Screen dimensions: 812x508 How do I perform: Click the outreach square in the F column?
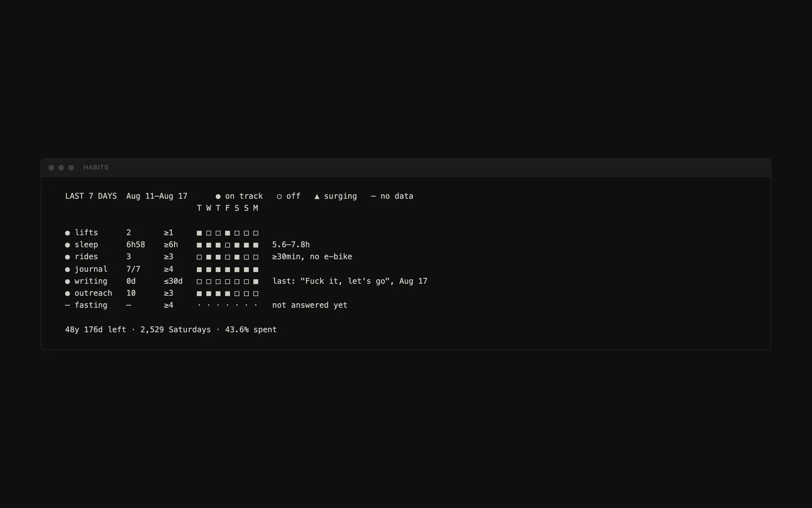pyautogui.click(x=227, y=294)
